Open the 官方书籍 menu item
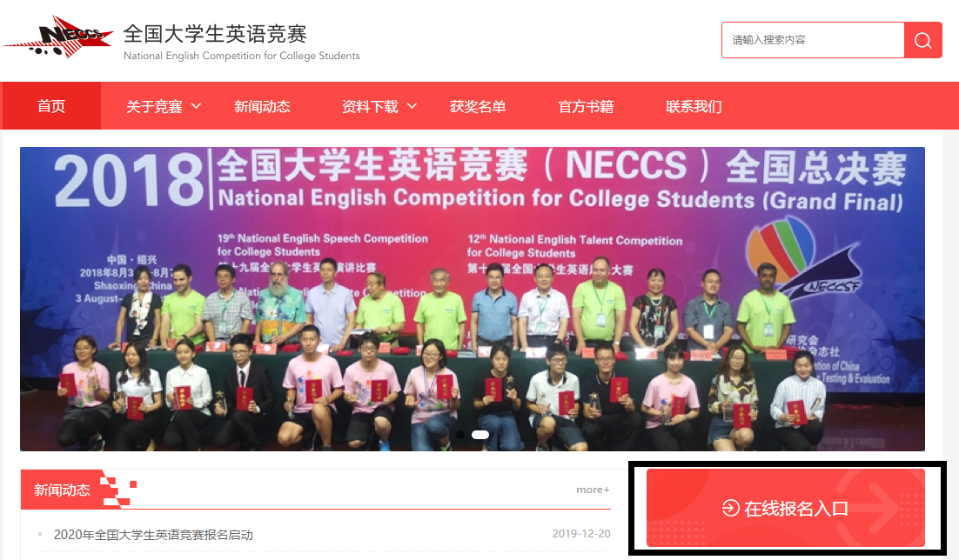Image resolution: width=959 pixels, height=560 pixels. pos(586,106)
